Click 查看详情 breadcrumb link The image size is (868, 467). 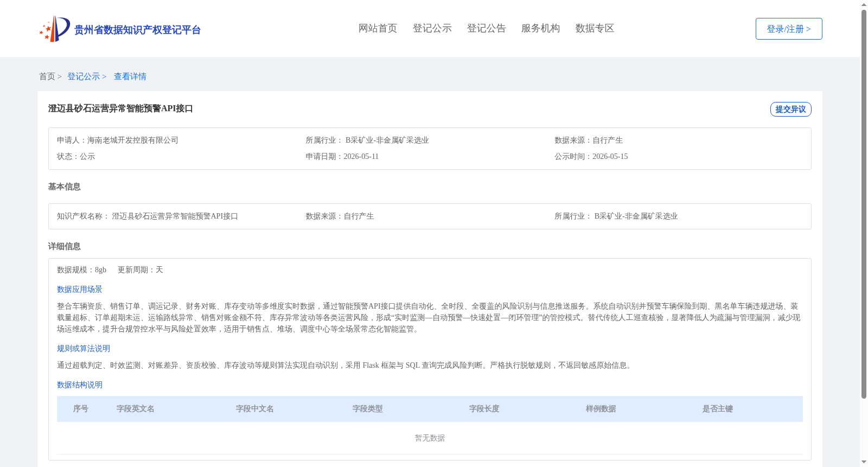click(x=130, y=76)
